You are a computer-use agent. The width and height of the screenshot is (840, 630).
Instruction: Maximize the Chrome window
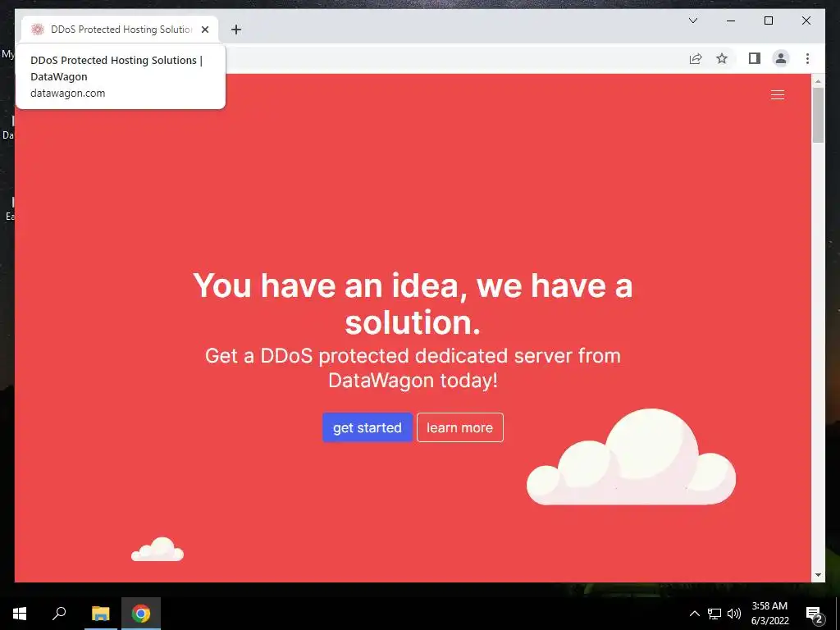(768, 21)
